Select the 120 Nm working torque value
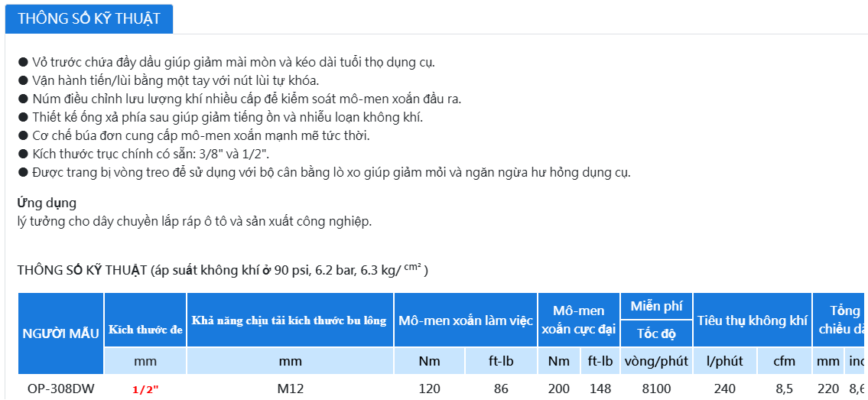Image resolution: width=868 pixels, height=400 pixels. [x=430, y=389]
